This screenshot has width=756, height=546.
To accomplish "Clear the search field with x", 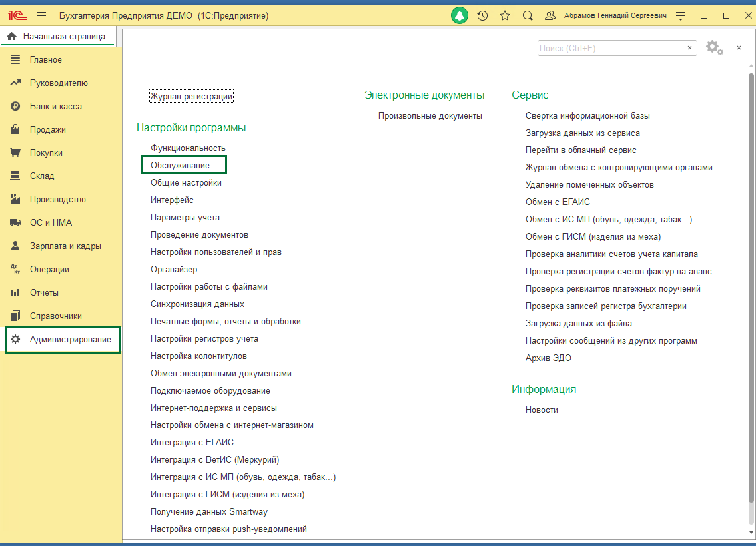I will (x=689, y=48).
